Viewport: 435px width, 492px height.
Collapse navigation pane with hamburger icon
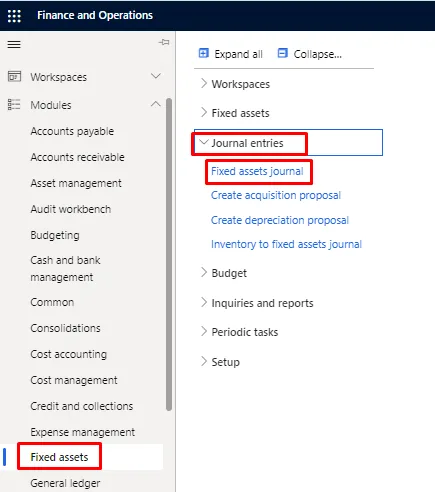(14, 44)
